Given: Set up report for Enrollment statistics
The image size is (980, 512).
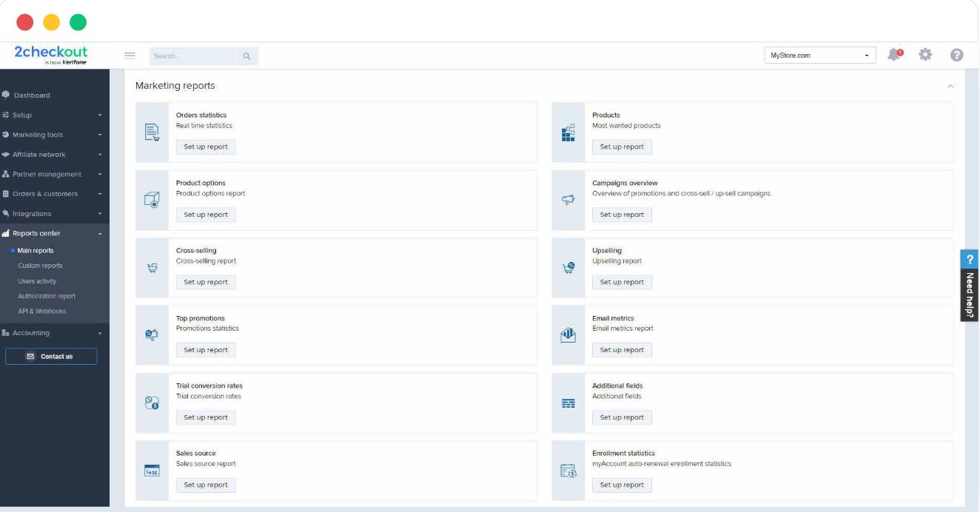Looking at the screenshot, I should pyautogui.click(x=622, y=485).
